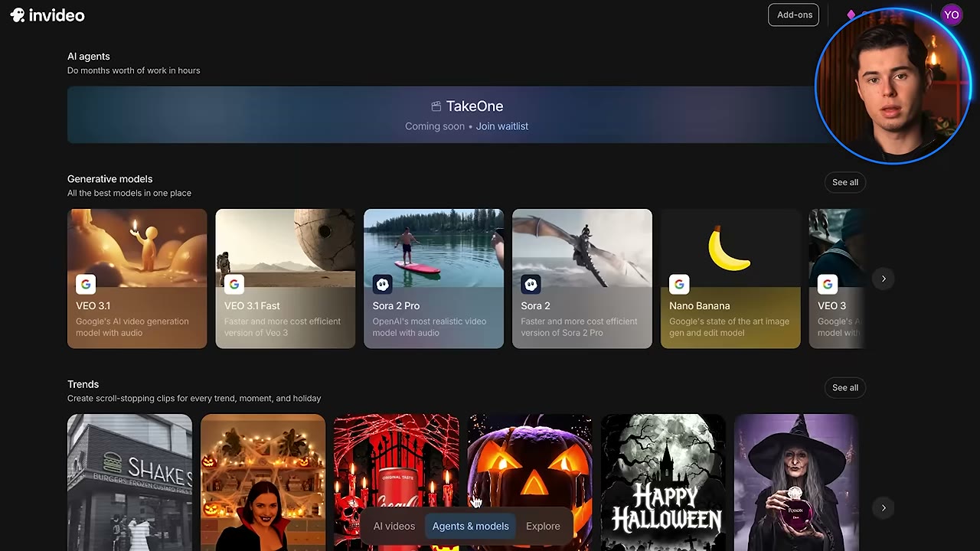
Task: Open the VEO 3.1 model title
Action: pyautogui.click(x=93, y=305)
